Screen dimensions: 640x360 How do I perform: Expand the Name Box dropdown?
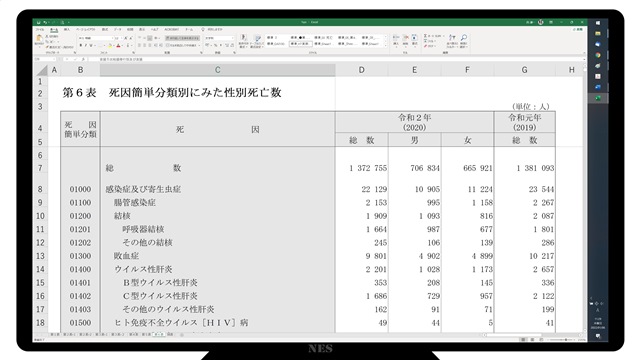click(54, 59)
